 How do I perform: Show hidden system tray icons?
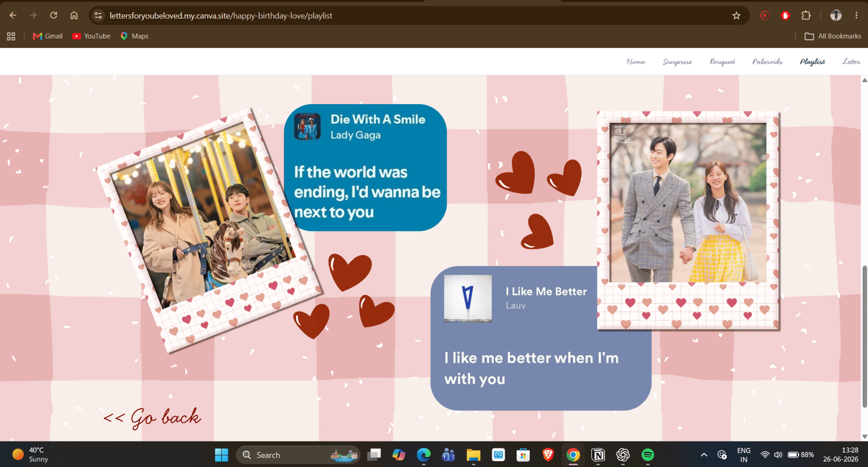tap(704, 455)
